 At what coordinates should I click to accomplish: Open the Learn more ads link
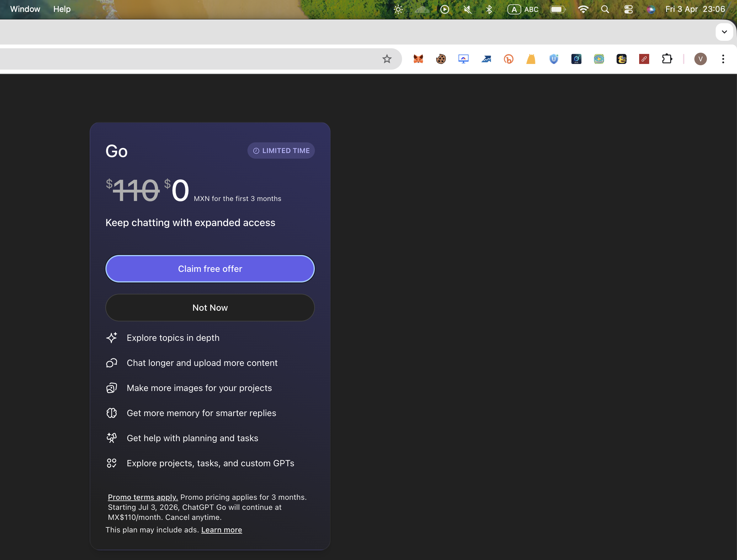click(x=222, y=530)
